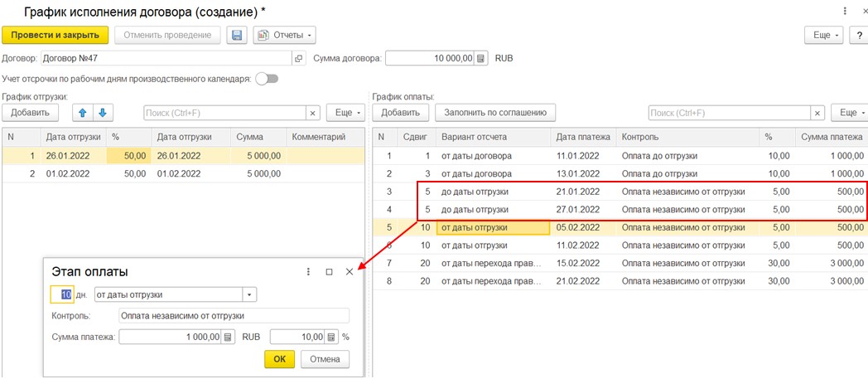Confirm the payment stage with OK
Viewport: 868px width, 379px height.
point(279,359)
